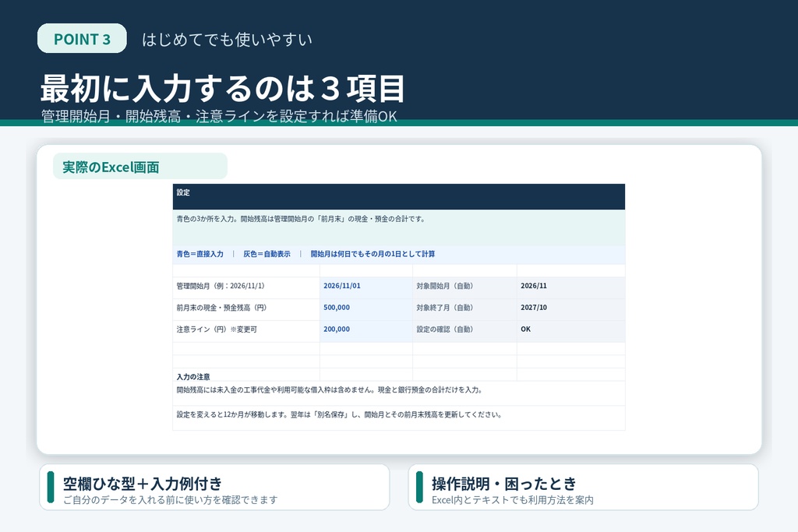This screenshot has width=798, height=532.
Task: Click the heading 最初に入力するのは3項目
Action: coord(223,89)
